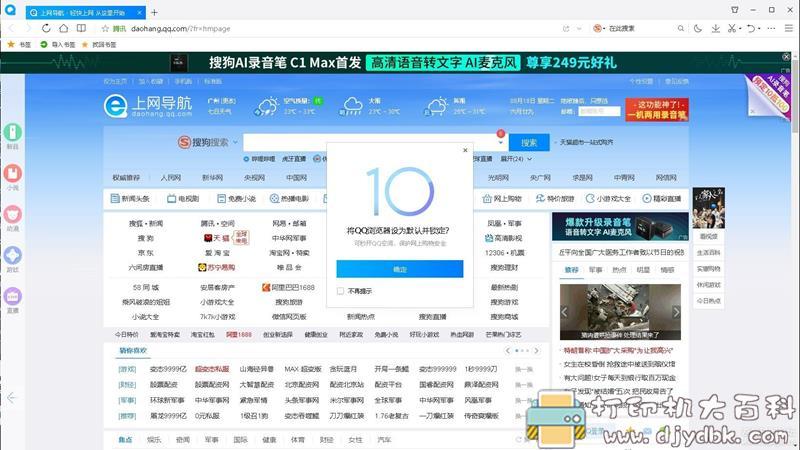Open 12306·机票 link
800x450 pixels.
pos(504,253)
